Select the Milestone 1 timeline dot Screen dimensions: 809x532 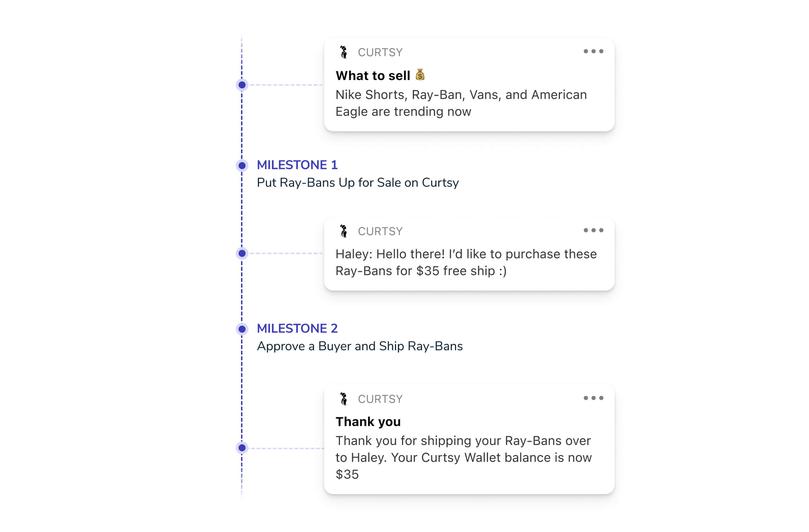coord(242,165)
